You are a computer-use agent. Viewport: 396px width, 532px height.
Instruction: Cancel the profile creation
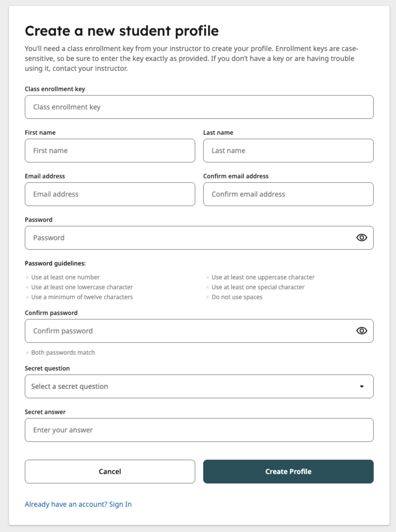110,472
